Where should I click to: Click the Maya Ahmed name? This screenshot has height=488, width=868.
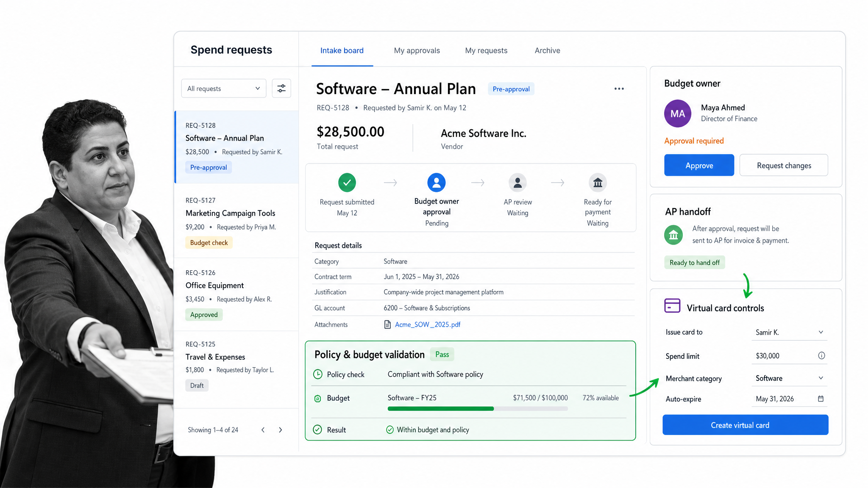tap(723, 108)
